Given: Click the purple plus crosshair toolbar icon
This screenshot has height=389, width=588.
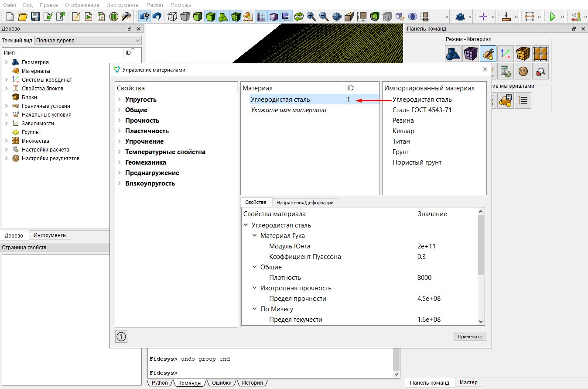Looking at the screenshot, I should [483, 17].
